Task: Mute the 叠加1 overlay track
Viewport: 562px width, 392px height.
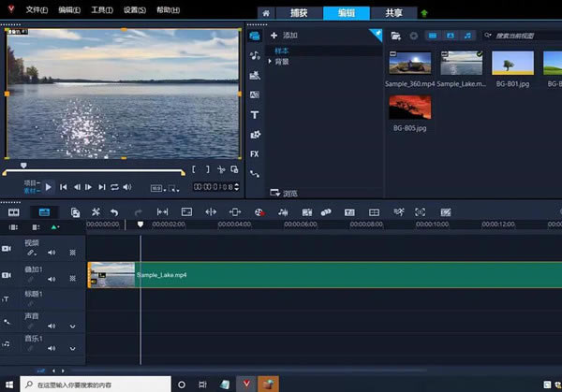Action: [52, 278]
